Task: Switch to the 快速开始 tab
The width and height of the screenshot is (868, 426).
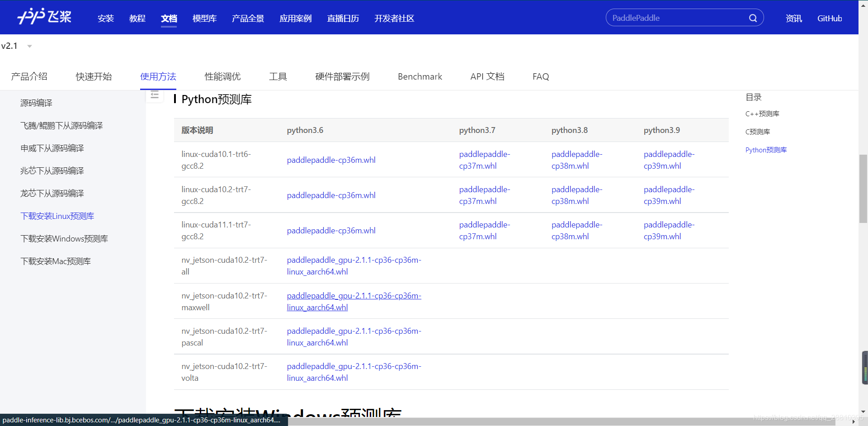Action: [94, 76]
